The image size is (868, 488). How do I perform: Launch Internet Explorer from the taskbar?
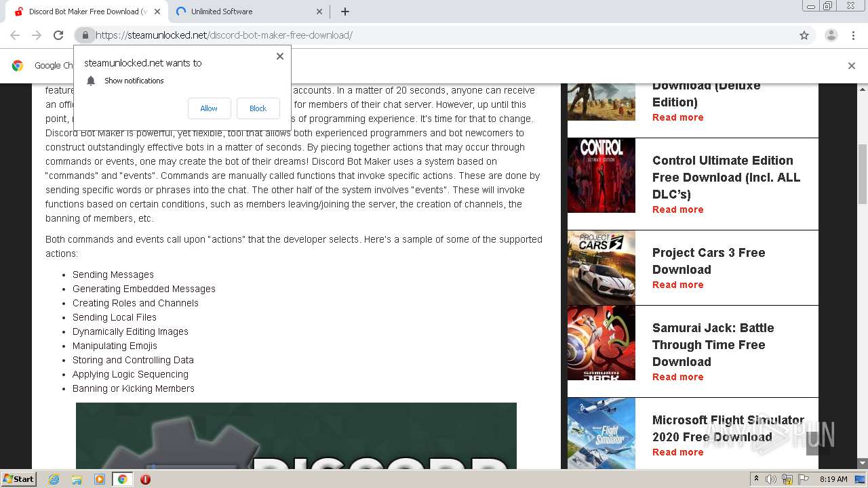[x=54, y=479]
